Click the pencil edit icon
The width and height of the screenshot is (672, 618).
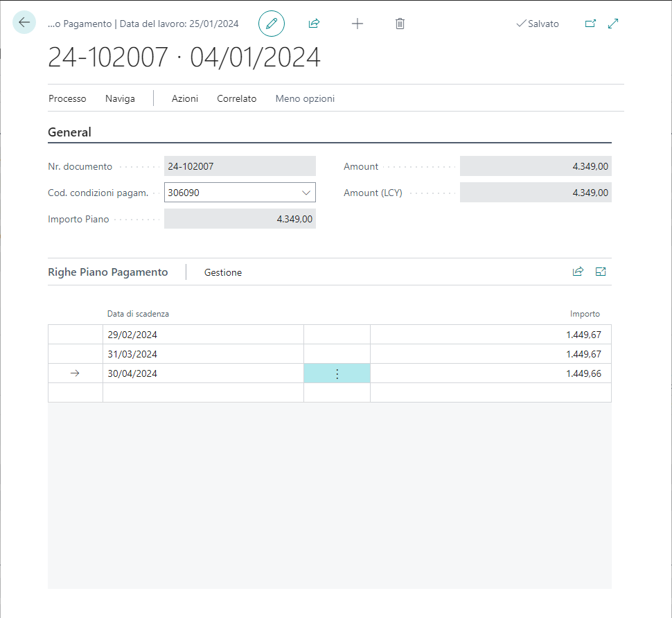(x=272, y=24)
